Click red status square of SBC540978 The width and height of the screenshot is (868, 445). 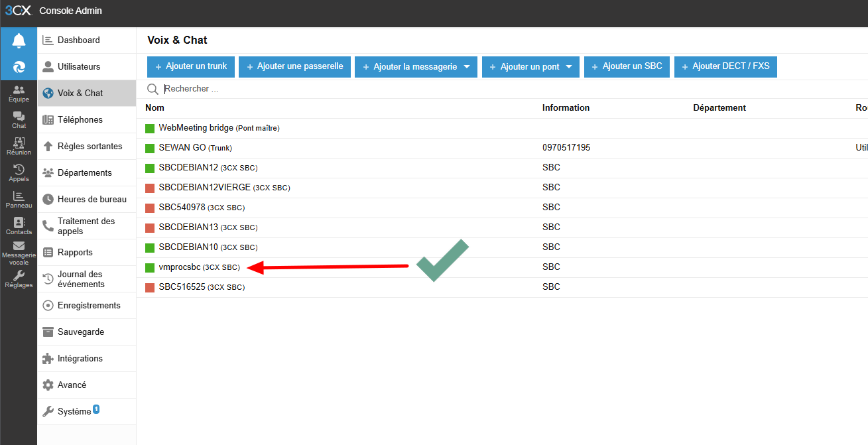click(x=150, y=208)
